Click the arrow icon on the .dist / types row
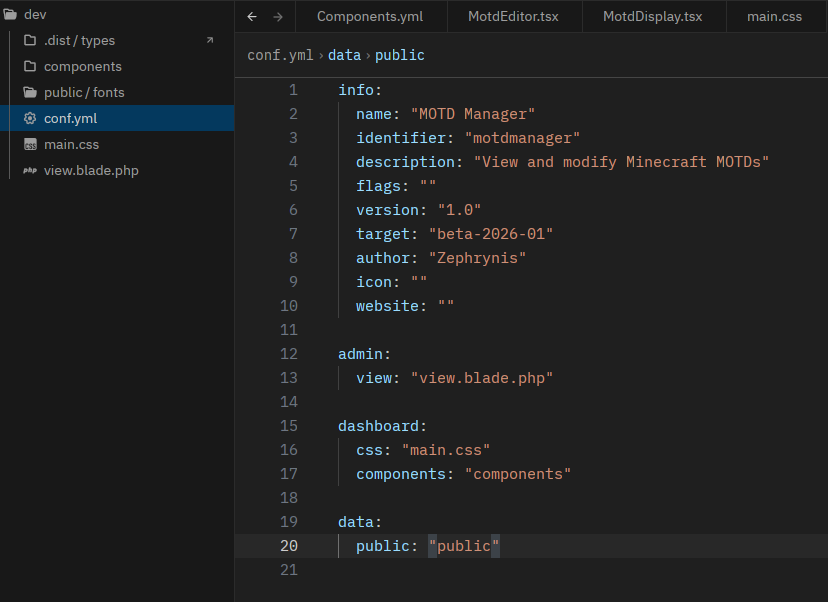Image resolution: width=828 pixels, height=602 pixels. [210, 40]
